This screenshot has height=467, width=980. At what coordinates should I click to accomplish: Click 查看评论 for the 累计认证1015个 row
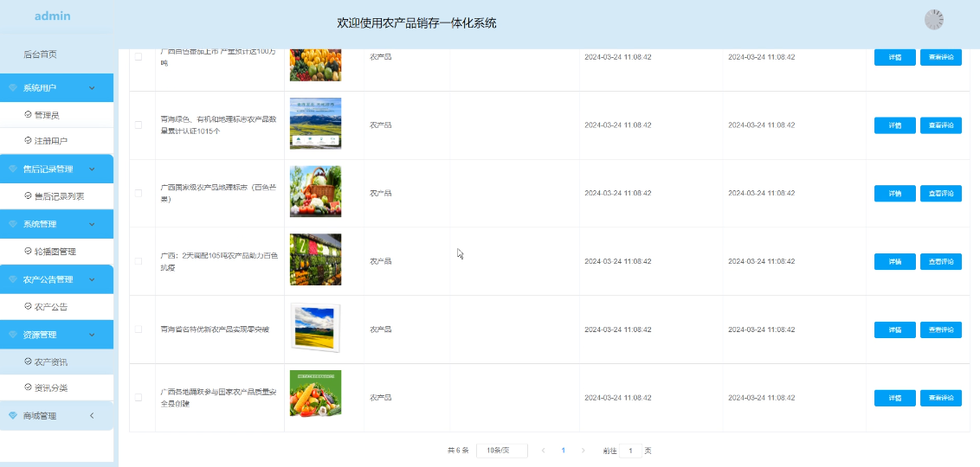941,125
